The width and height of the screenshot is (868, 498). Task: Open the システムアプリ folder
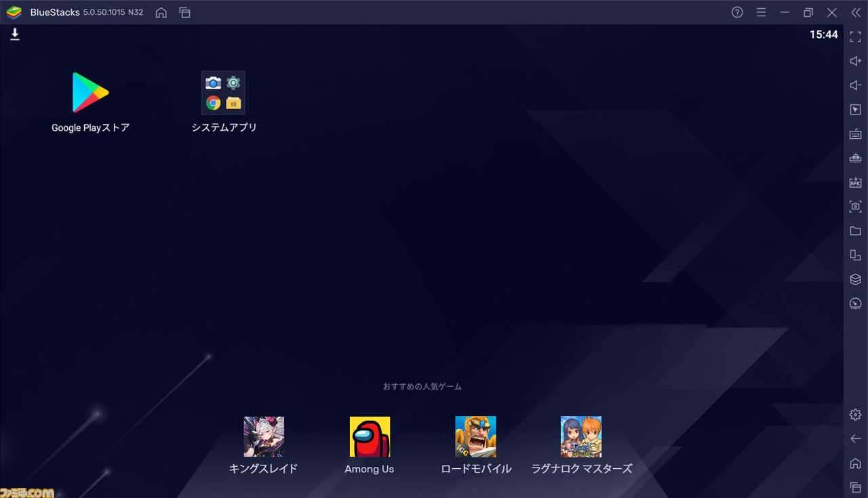(x=223, y=93)
